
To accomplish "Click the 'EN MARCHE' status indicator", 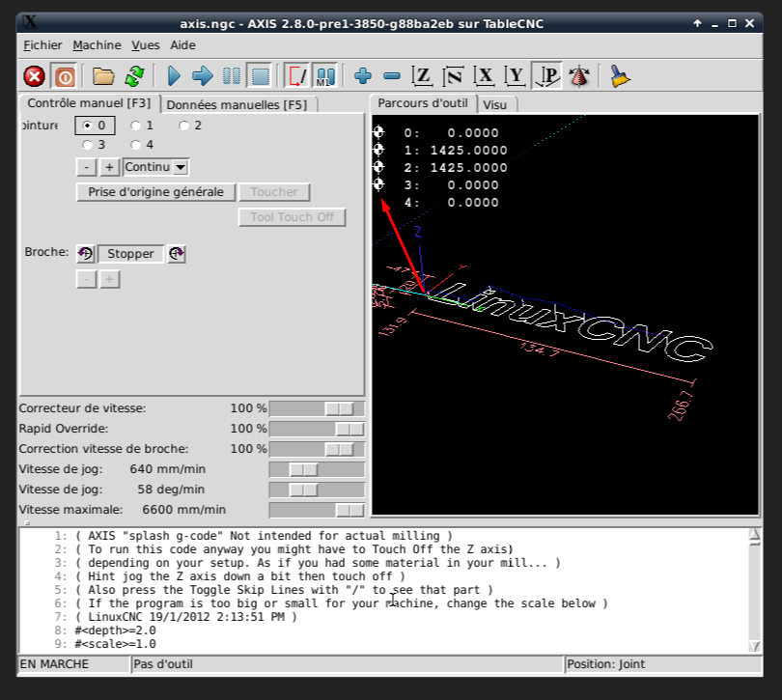I will point(73,664).
